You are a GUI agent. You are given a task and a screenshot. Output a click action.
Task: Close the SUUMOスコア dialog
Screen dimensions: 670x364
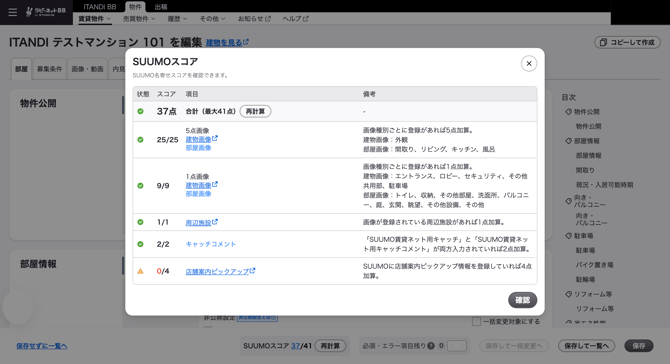(x=529, y=64)
